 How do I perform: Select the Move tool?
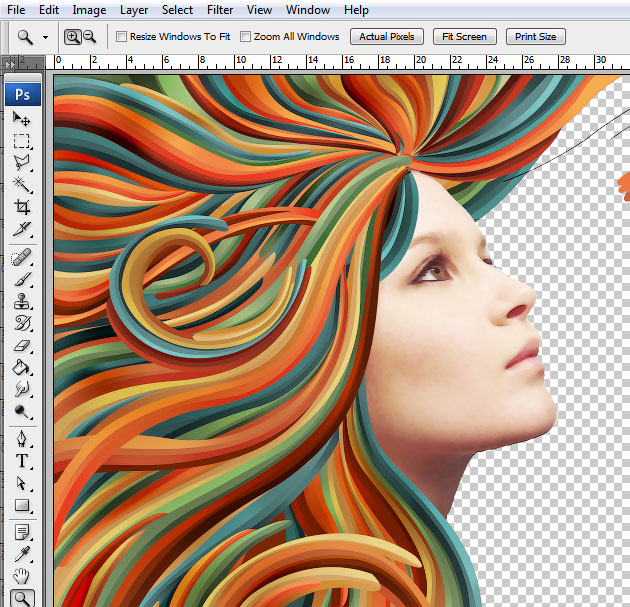(x=22, y=119)
